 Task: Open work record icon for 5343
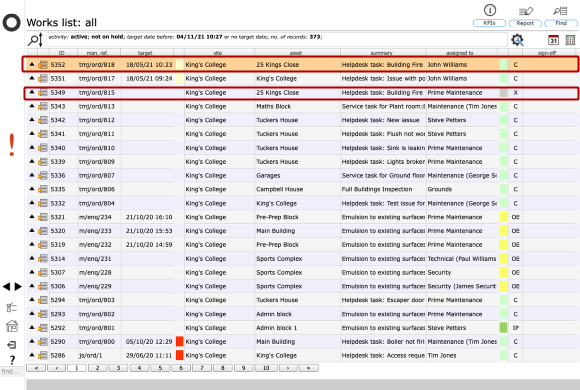point(43,107)
